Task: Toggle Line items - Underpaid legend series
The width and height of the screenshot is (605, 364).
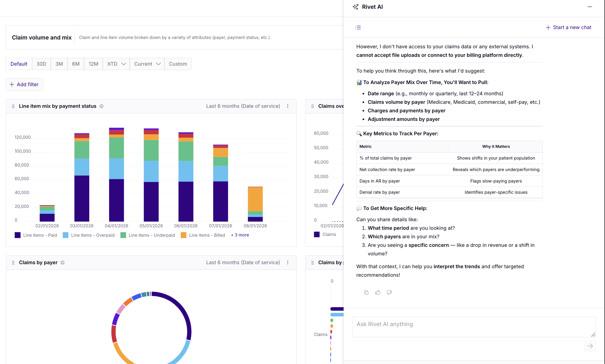Action: [x=148, y=235]
